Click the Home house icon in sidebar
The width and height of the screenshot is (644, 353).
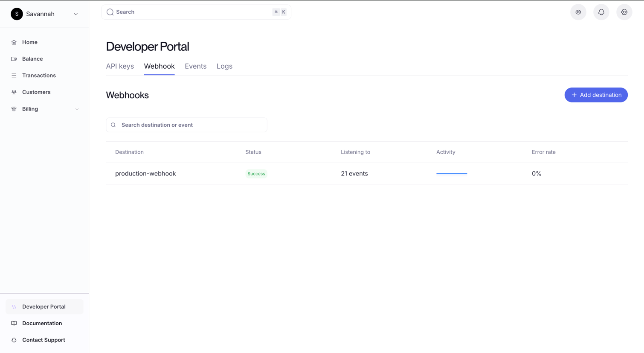[14, 42]
